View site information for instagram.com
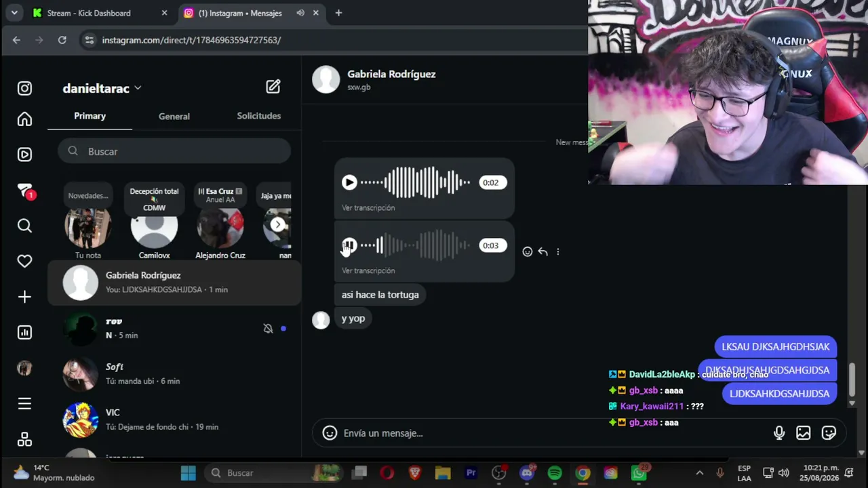 click(x=89, y=40)
